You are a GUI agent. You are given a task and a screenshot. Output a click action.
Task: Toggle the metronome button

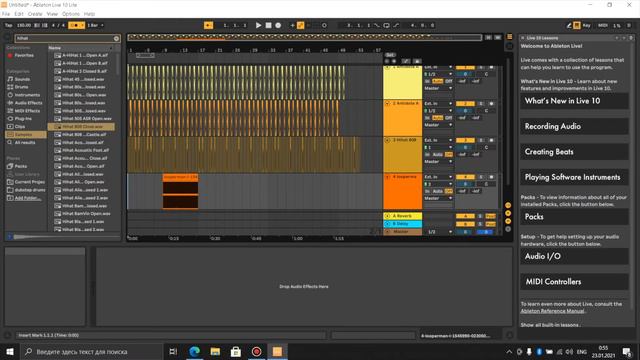tap(76, 25)
